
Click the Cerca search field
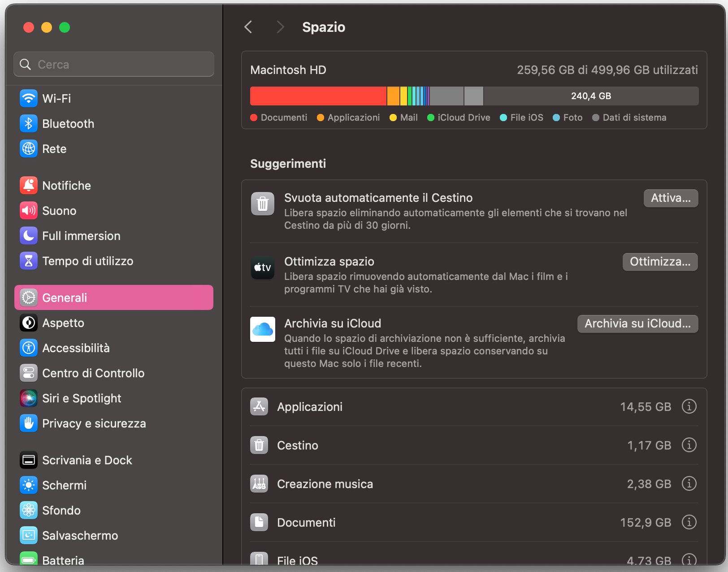point(114,65)
